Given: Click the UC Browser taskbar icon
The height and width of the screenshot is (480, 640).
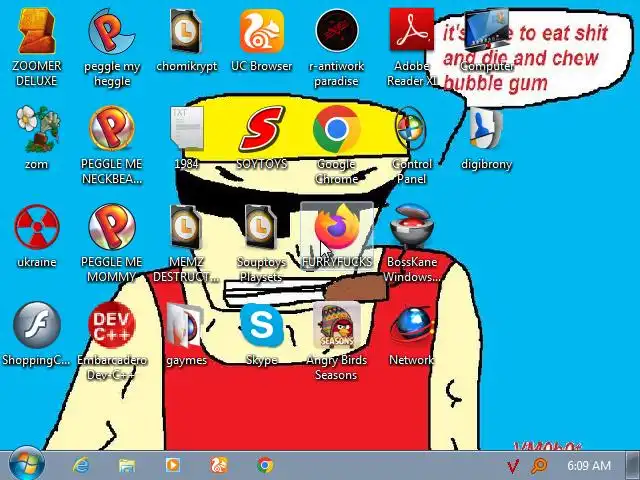Looking at the screenshot, I should coord(219,465).
